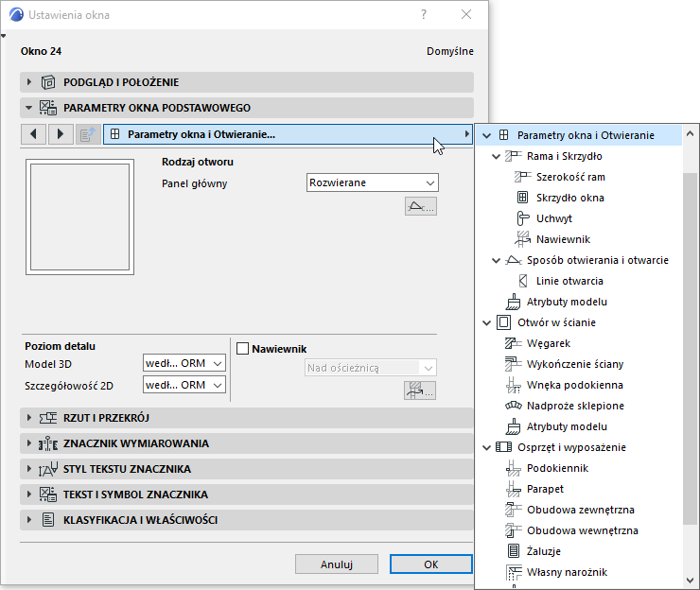
Task: Click the Linie otwarcia icon
Action: 523,281
